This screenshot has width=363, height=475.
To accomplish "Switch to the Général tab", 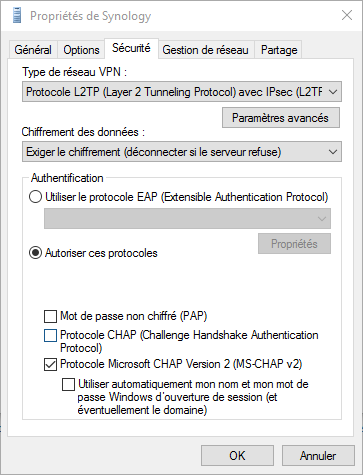I will pyautogui.click(x=33, y=50).
